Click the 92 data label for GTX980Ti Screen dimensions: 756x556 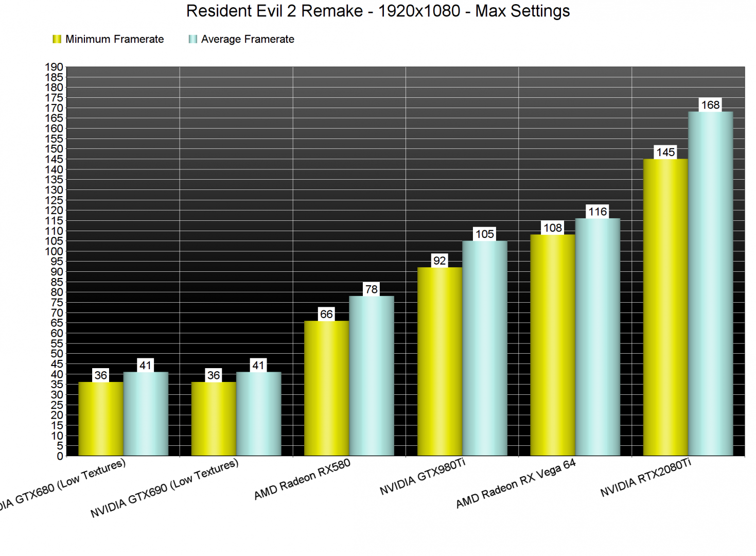point(439,260)
